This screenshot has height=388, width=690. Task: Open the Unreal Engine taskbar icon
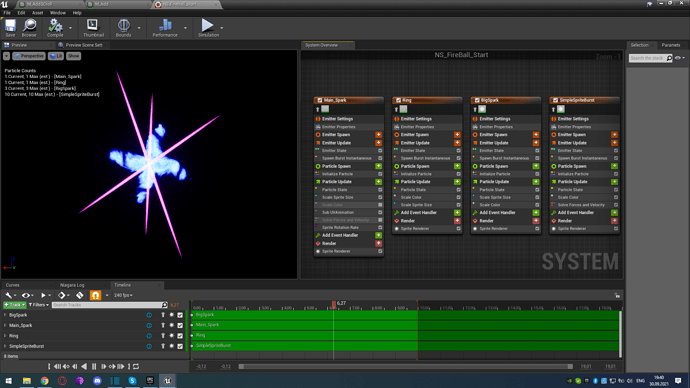pos(168,381)
